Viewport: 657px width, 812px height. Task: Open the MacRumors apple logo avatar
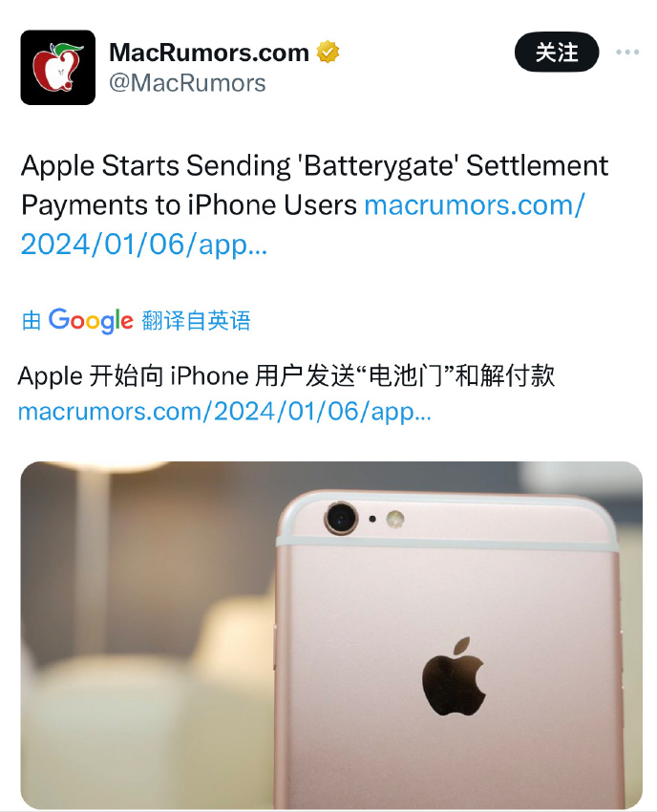pyautogui.click(x=58, y=67)
